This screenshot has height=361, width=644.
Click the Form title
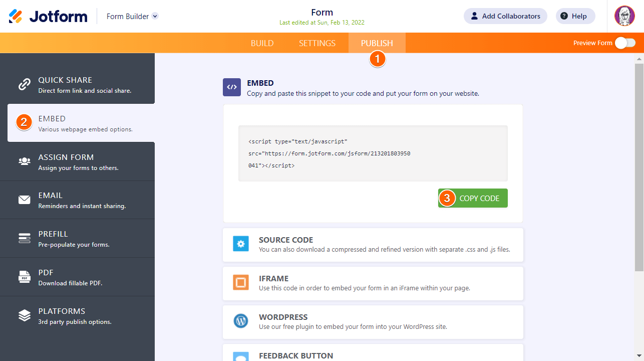(x=322, y=13)
